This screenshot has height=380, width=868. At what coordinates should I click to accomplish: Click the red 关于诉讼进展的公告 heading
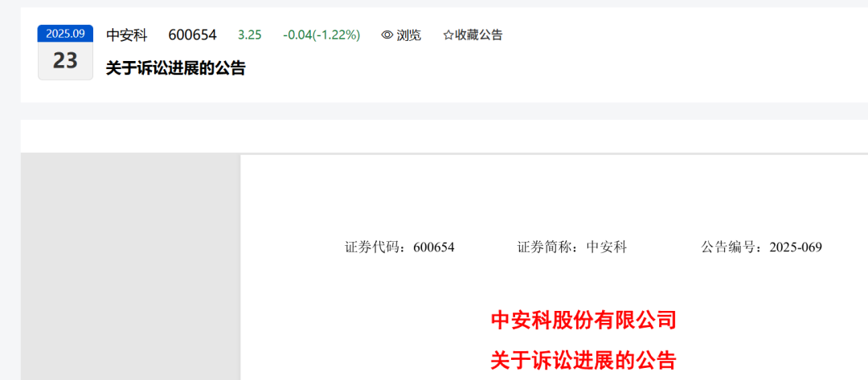(x=583, y=361)
